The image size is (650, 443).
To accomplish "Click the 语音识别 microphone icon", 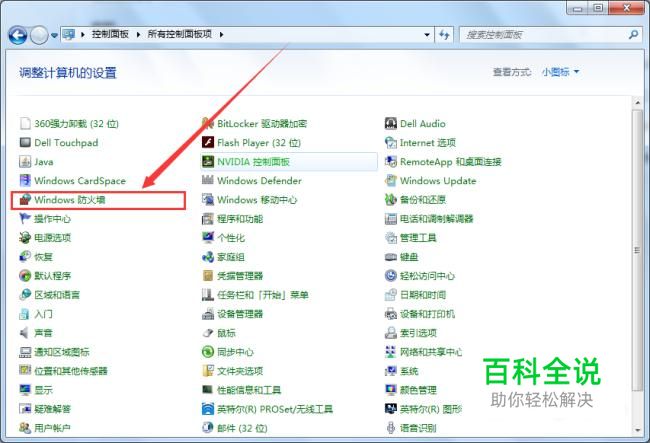I will [390, 428].
